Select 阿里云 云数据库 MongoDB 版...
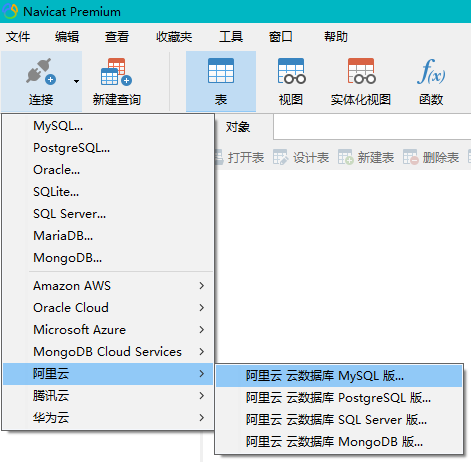This screenshot has height=462, width=471. [x=339, y=442]
